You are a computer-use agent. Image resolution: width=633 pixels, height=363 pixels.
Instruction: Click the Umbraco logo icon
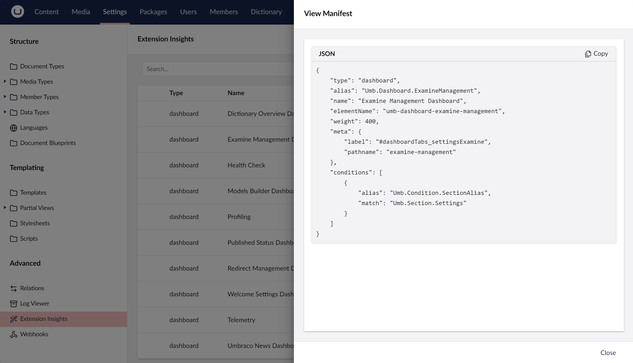point(17,11)
